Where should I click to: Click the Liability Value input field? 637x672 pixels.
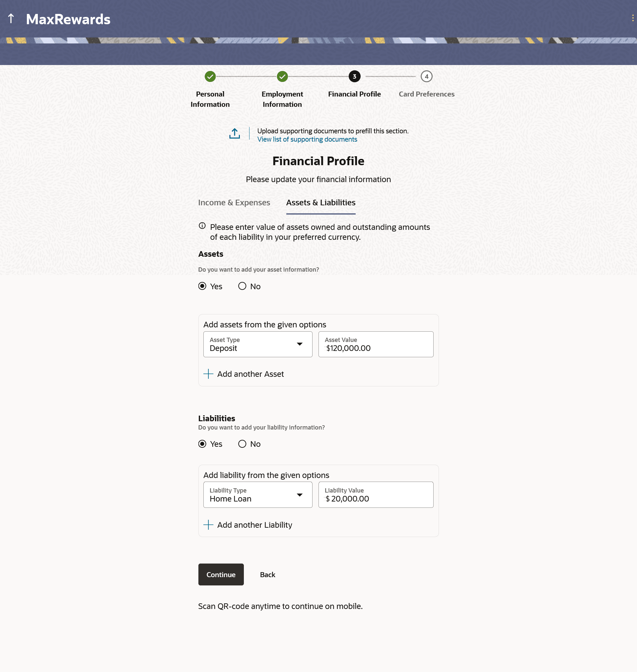click(376, 495)
